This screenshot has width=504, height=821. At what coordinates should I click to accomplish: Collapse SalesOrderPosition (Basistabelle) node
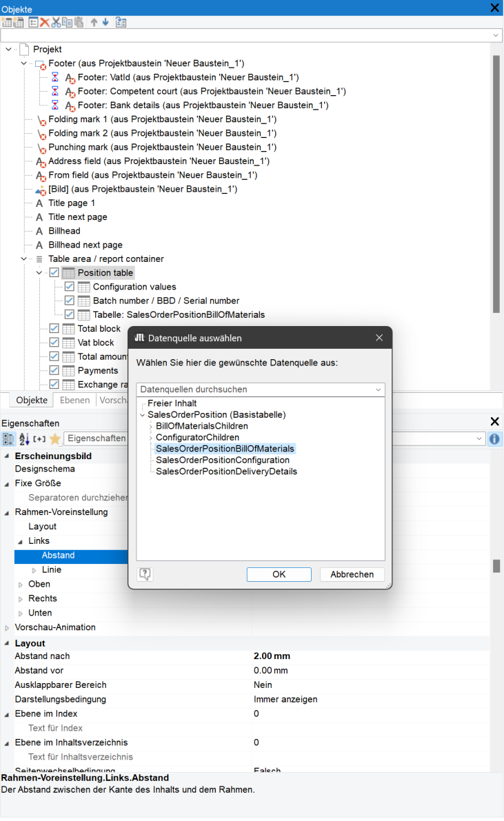click(142, 415)
